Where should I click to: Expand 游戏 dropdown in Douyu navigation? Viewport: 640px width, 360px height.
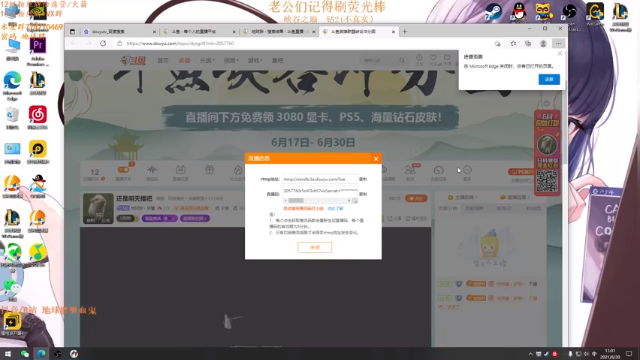[x=255, y=60]
